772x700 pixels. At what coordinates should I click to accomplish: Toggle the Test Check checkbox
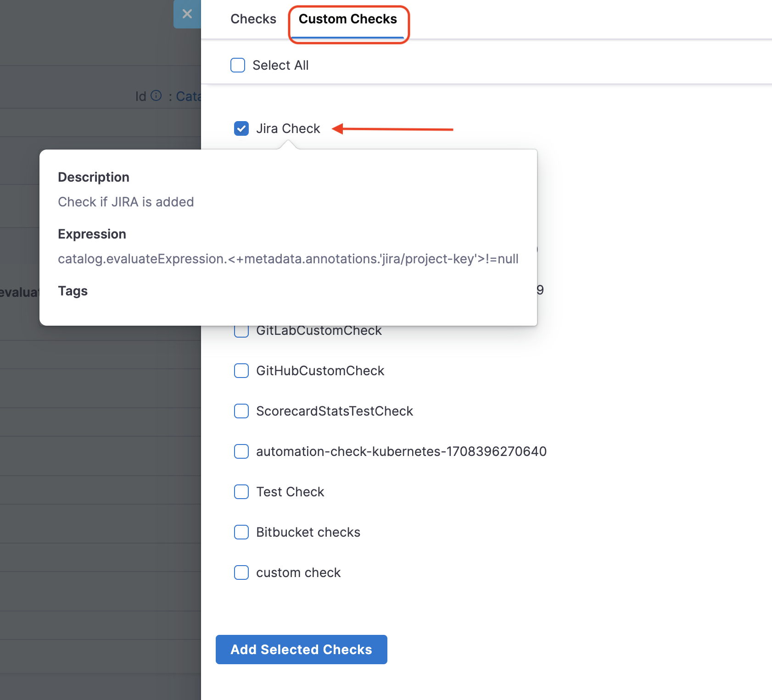pos(241,492)
